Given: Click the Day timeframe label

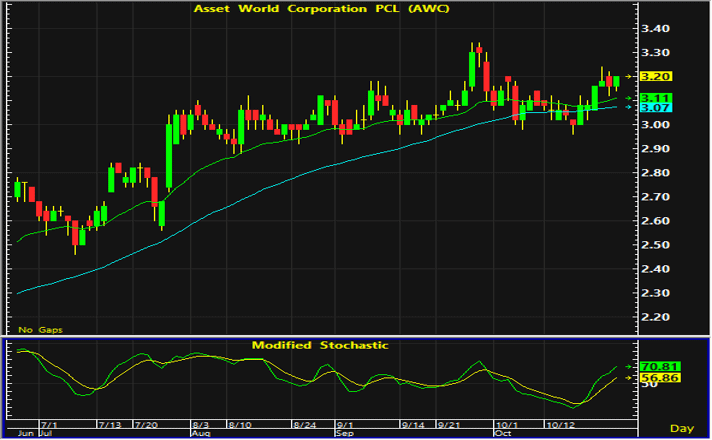Looking at the screenshot, I should [x=682, y=428].
